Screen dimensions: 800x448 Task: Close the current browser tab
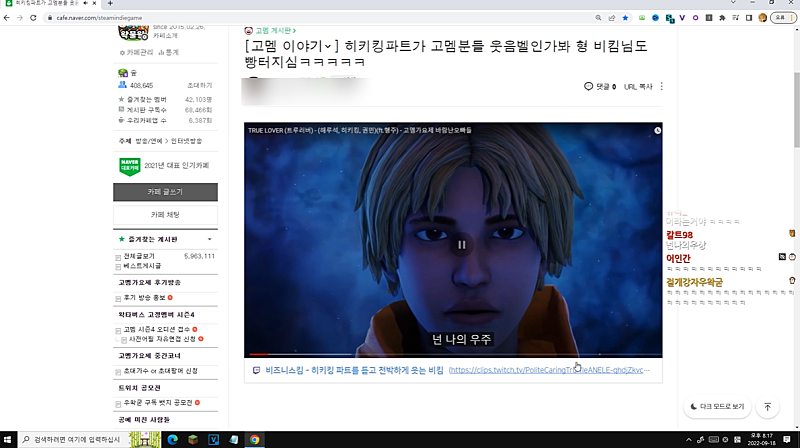click(x=94, y=3)
